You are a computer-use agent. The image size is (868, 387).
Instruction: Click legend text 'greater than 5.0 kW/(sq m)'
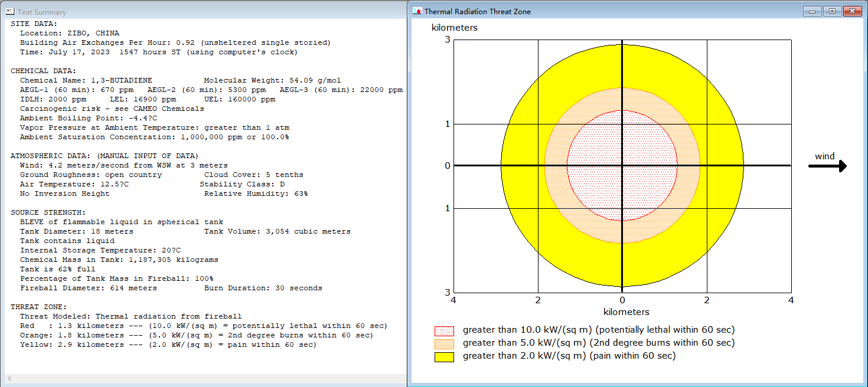click(599, 343)
